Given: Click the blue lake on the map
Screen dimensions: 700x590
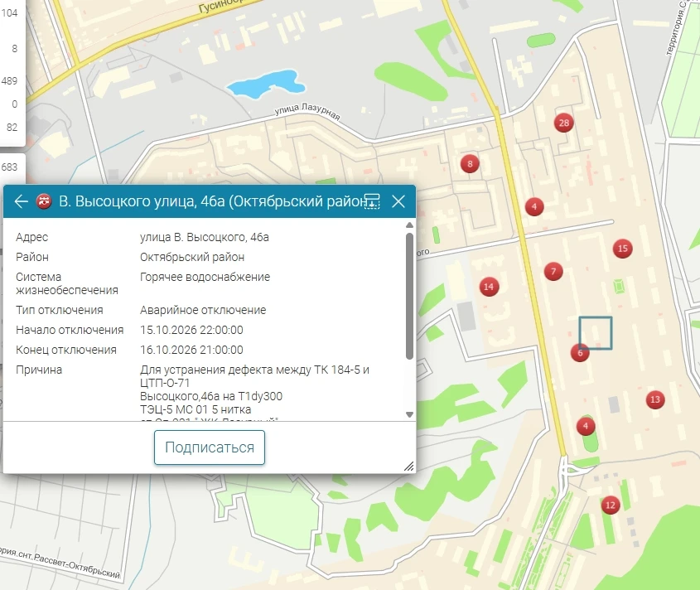Looking at the screenshot, I should click(x=266, y=84).
